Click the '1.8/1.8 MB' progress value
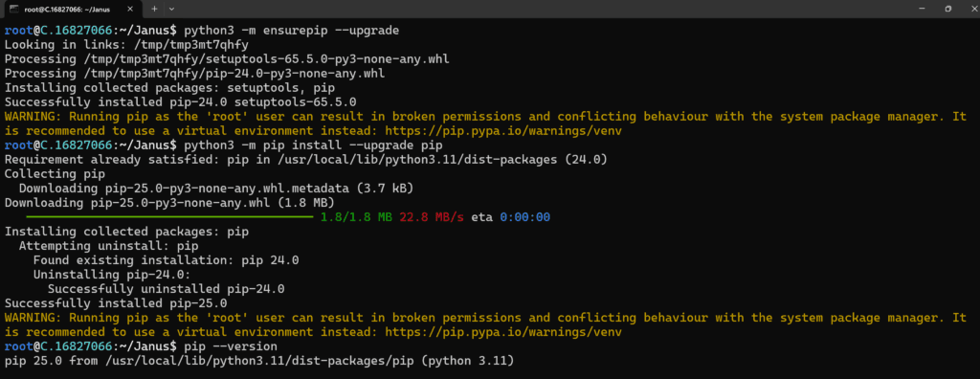 click(x=356, y=217)
